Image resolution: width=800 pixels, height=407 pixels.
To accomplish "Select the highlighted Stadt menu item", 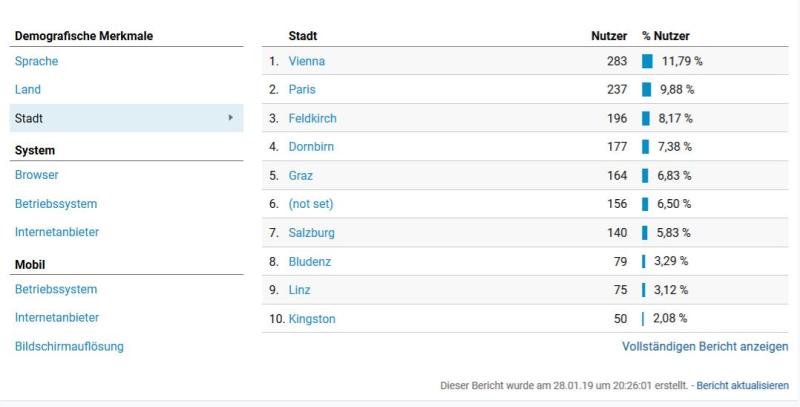I will pos(126,118).
